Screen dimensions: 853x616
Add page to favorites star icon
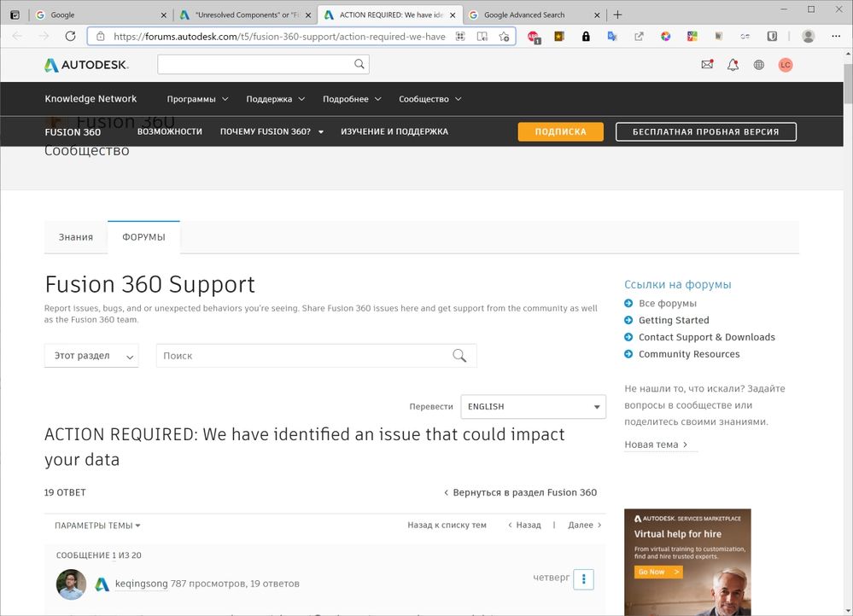pyautogui.click(x=505, y=37)
